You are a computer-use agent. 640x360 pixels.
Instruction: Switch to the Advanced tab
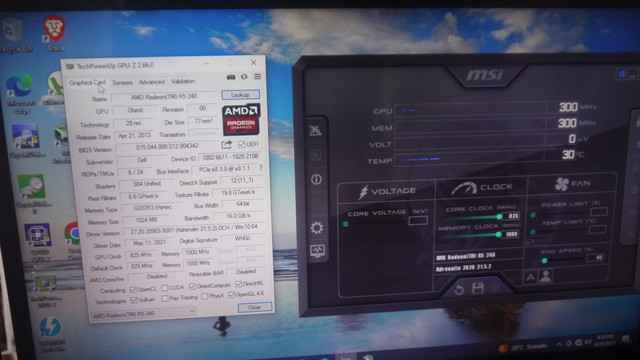pos(151,82)
